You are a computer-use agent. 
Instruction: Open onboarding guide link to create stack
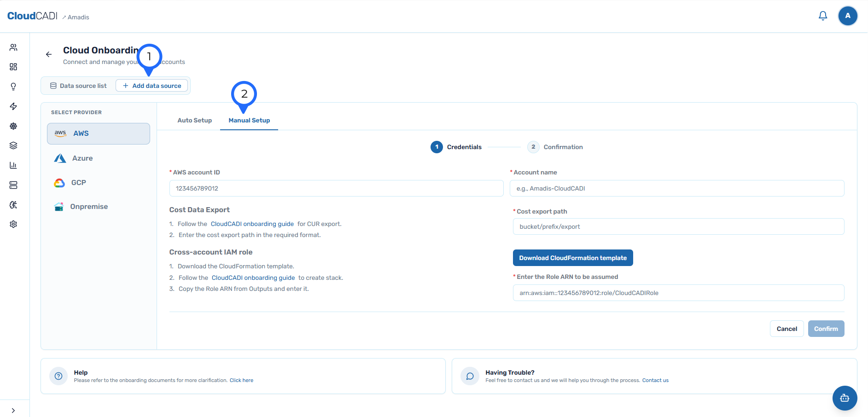coord(253,278)
